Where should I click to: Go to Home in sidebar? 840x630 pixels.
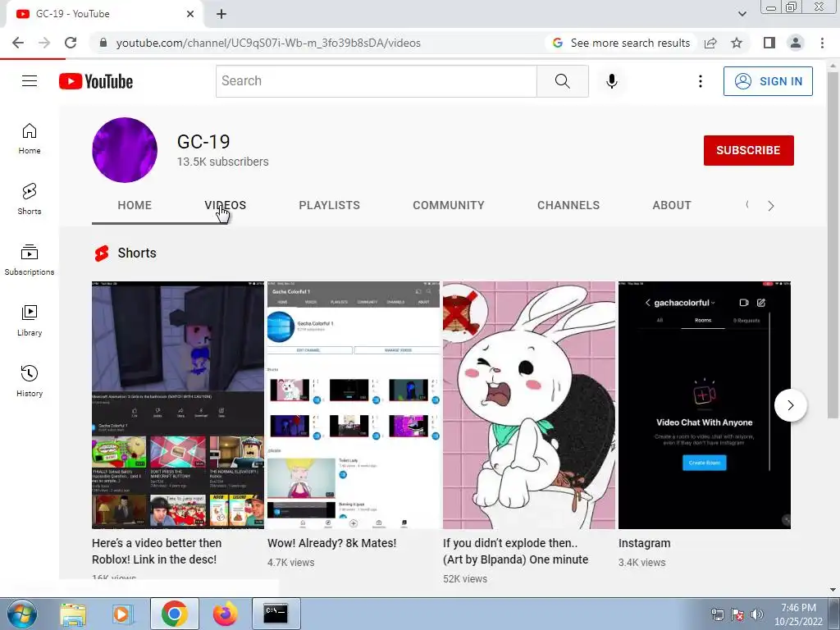coord(30,139)
